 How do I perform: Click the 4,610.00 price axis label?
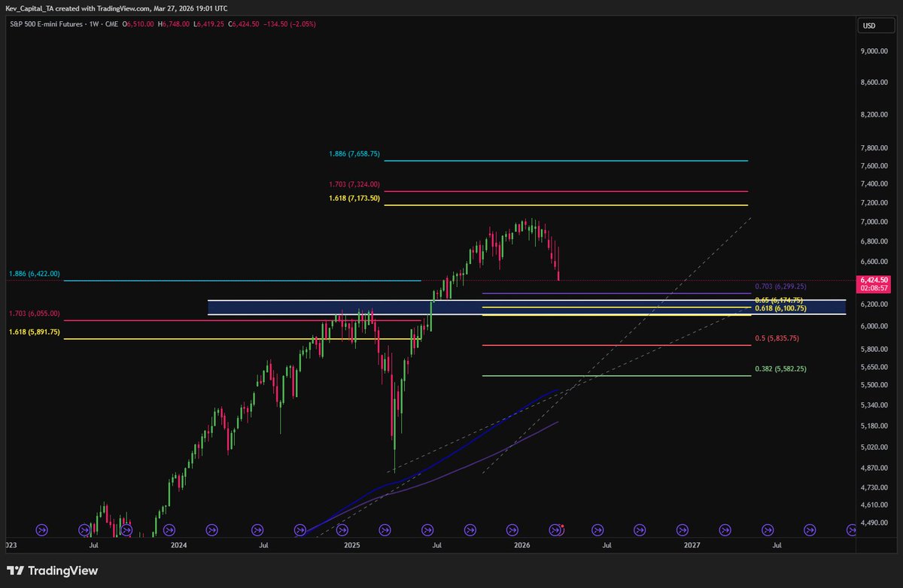click(x=873, y=505)
